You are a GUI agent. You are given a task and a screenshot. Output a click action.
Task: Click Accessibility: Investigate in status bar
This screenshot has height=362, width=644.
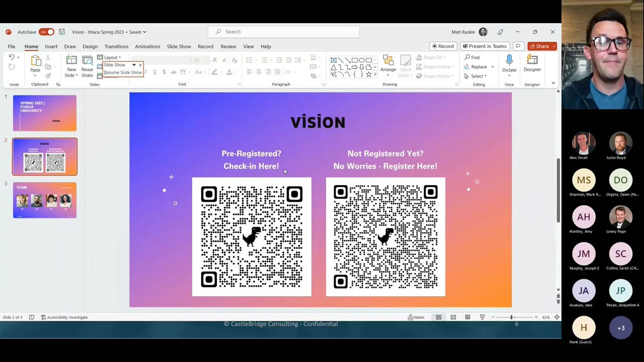tap(64, 317)
